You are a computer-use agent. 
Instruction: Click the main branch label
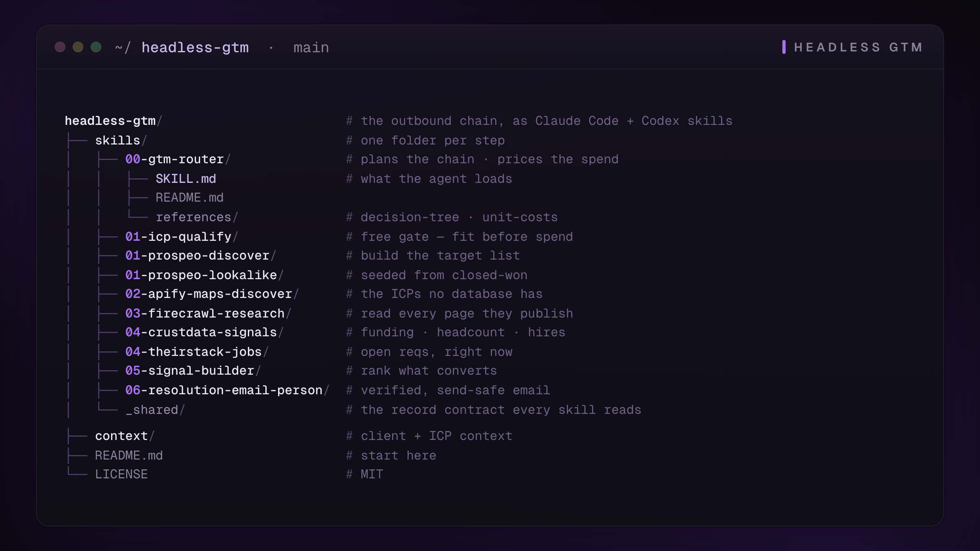coord(311,48)
